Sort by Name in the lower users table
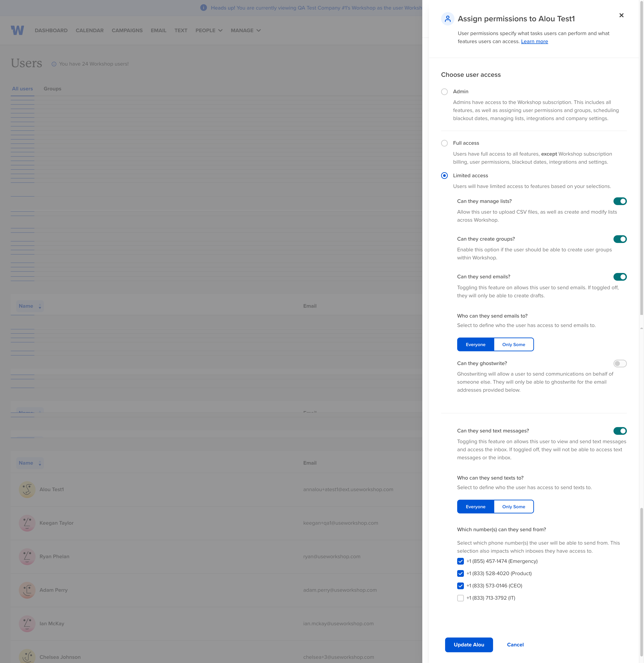The height and width of the screenshot is (663, 644). click(x=30, y=463)
